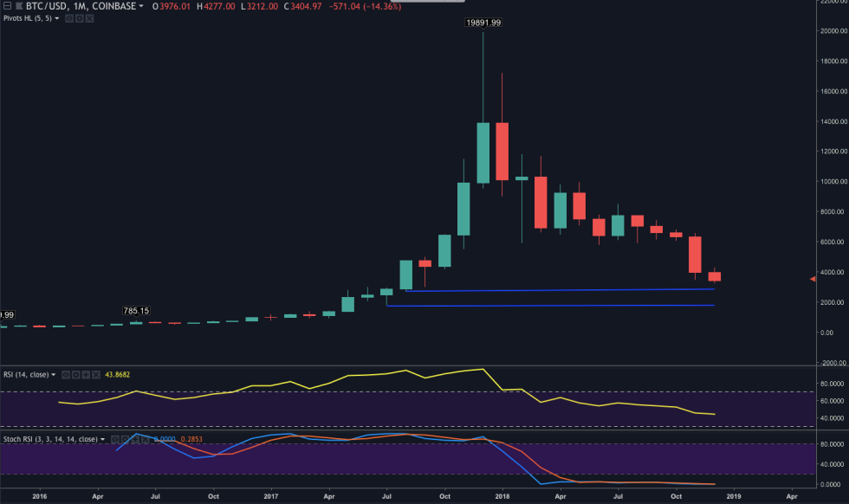Toggle Stoch RSI visibility with eye icon
This screenshot has width=849, height=504.
(116, 439)
